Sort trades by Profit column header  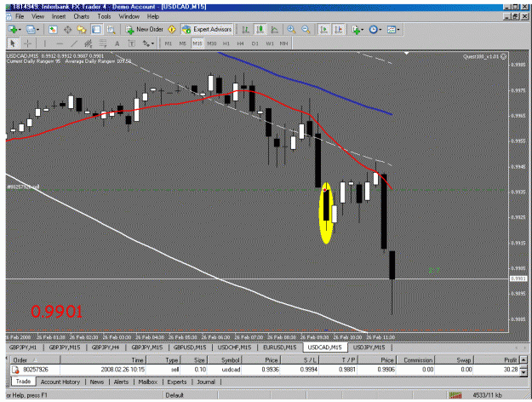coord(496,360)
